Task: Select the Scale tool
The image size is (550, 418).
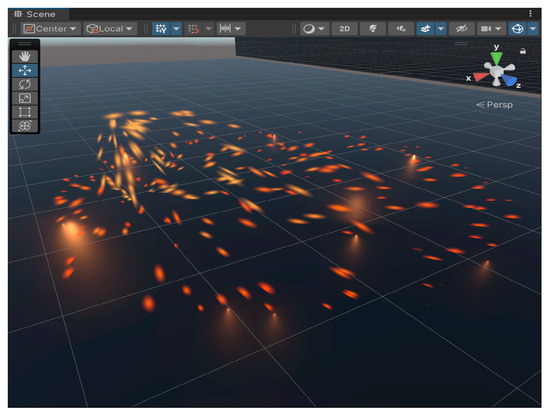Action: [x=25, y=98]
